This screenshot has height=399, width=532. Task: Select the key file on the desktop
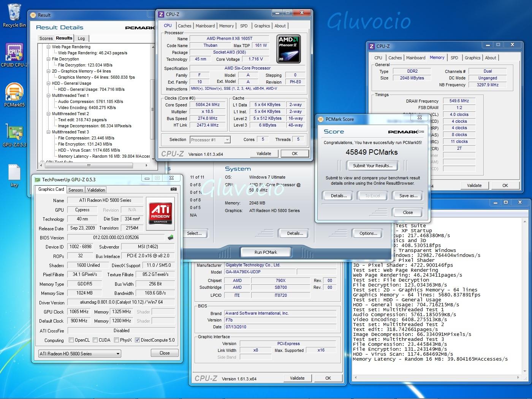coord(14,176)
